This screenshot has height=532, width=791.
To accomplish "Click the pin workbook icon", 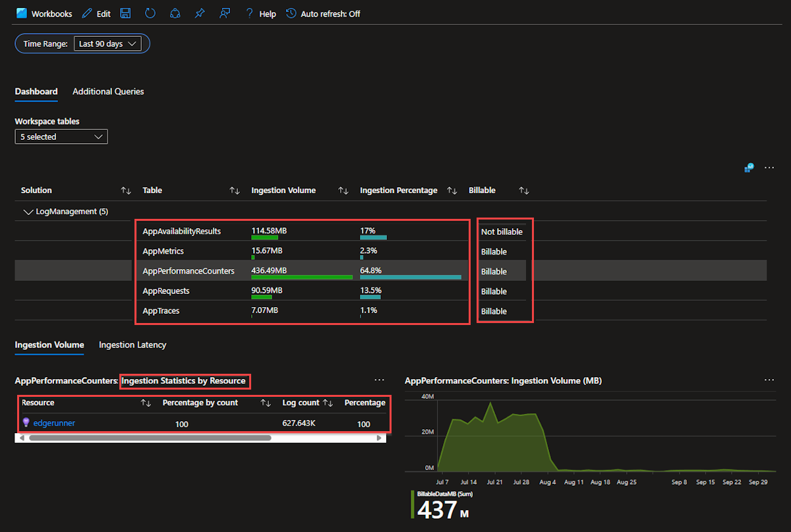I will coord(200,13).
